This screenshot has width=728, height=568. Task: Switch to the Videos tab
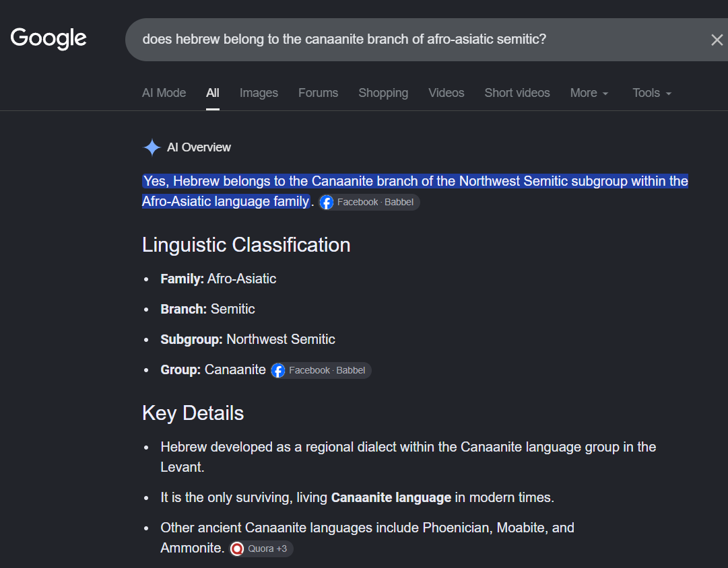coord(446,93)
